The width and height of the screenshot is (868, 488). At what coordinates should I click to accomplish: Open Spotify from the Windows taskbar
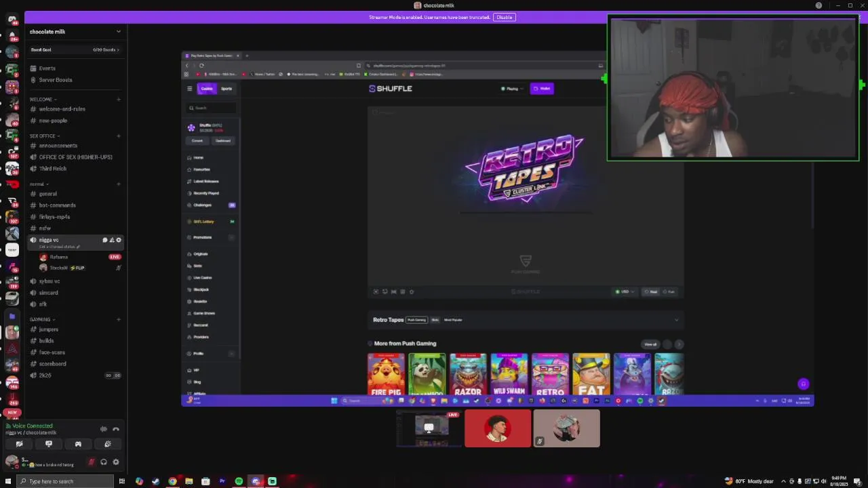point(239,481)
